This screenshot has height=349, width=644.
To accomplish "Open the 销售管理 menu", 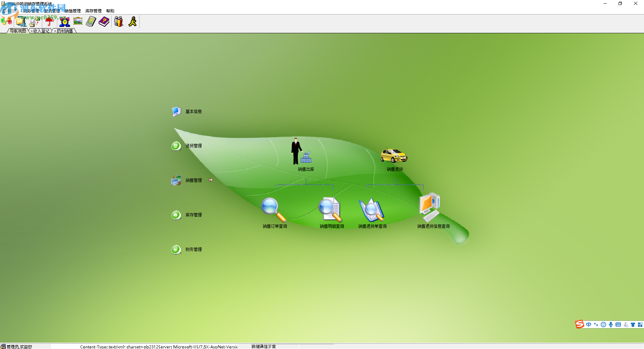I will tap(73, 11).
